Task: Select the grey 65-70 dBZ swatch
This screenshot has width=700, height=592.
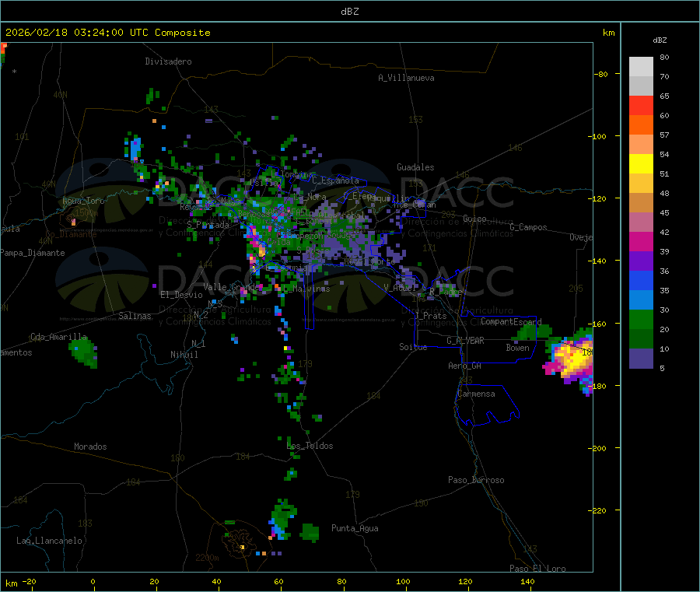Action: (x=641, y=86)
